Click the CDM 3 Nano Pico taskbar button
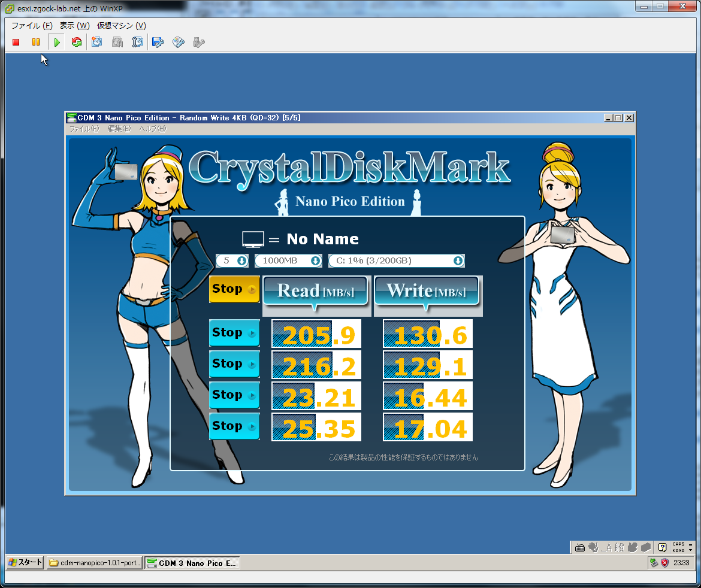This screenshot has width=701, height=588. [193, 563]
